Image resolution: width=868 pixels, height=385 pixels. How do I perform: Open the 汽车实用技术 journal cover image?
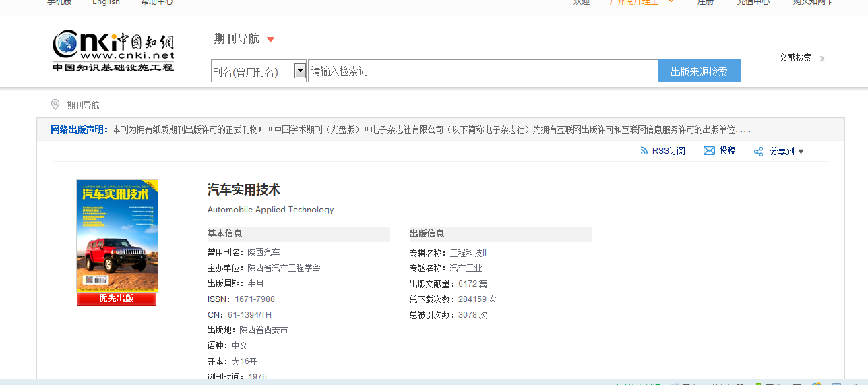tap(117, 235)
